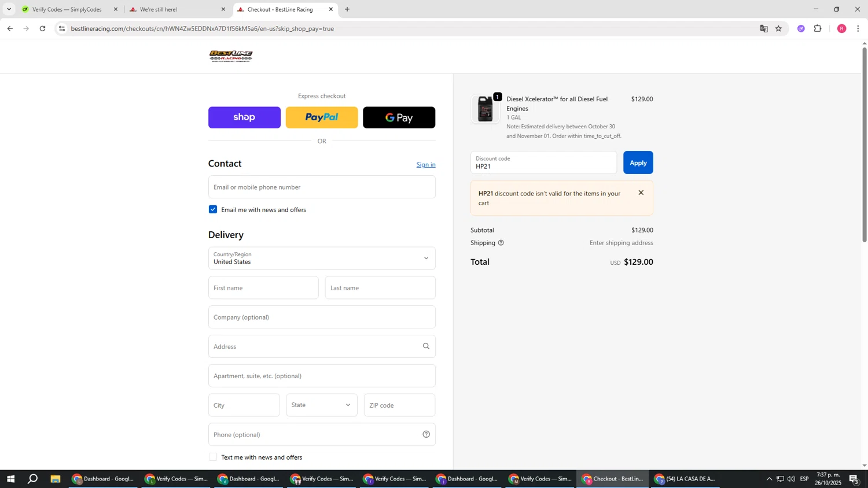The image size is (868, 488).
Task: Click the ESP language indicator
Action: (x=805, y=479)
